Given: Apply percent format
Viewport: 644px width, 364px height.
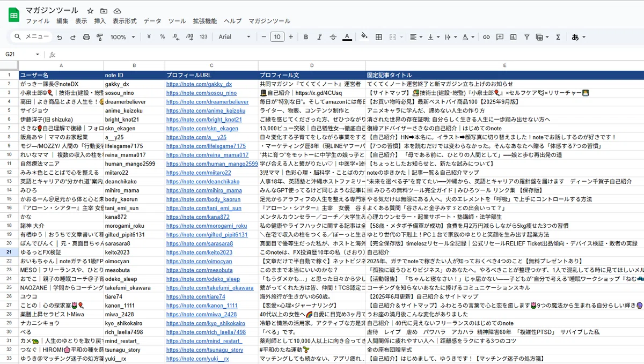Looking at the screenshot, I should coord(162,37).
